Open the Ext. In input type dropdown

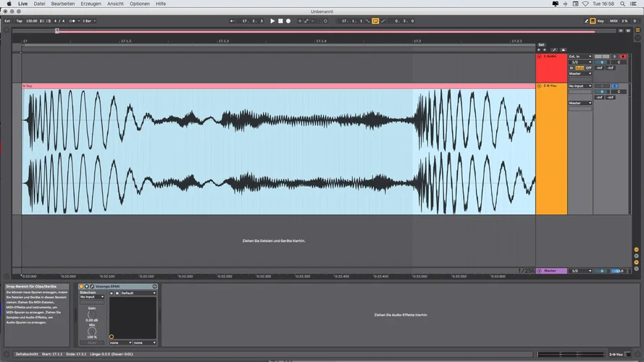pos(580,56)
